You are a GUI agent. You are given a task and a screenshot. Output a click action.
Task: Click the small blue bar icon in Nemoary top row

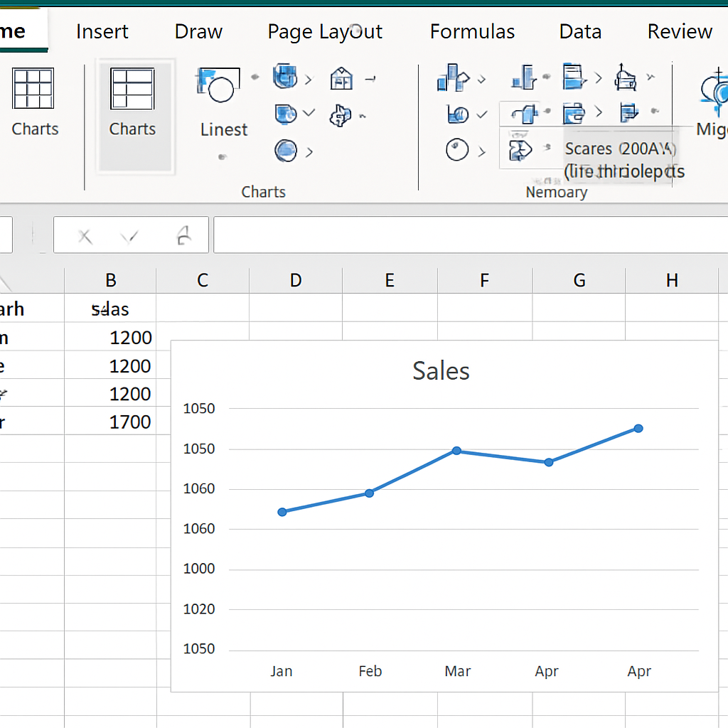tap(524, 77)
